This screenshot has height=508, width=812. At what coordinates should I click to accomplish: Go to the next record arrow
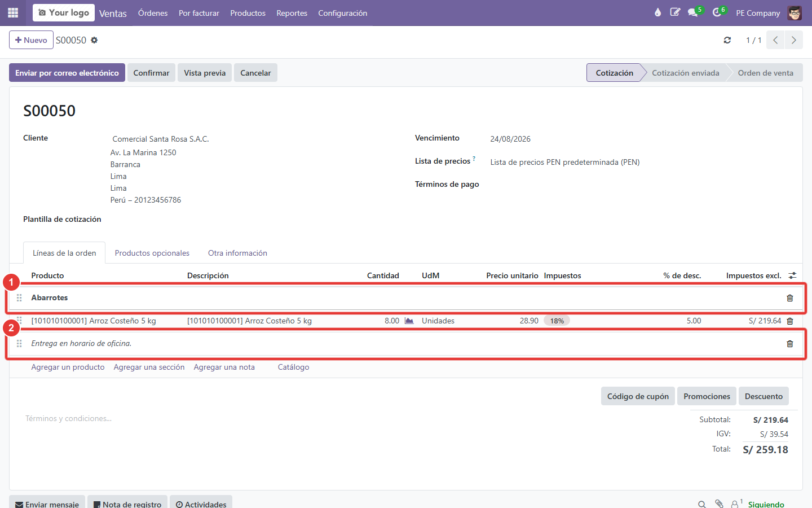click(x=793, y=40)
